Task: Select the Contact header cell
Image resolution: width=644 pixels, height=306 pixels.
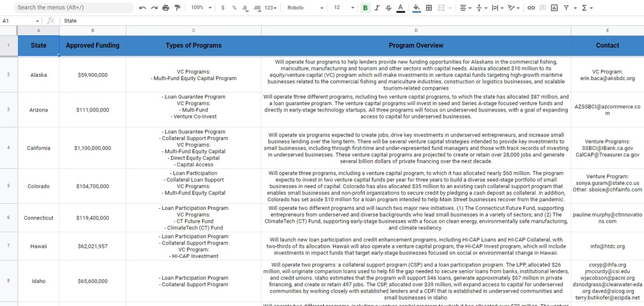Action: pyautogui.click(x=607, y=45)
